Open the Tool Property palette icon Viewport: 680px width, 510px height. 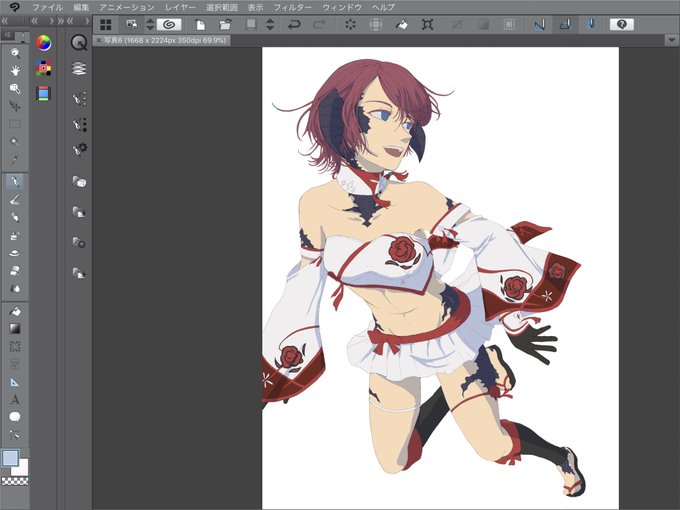79,125
